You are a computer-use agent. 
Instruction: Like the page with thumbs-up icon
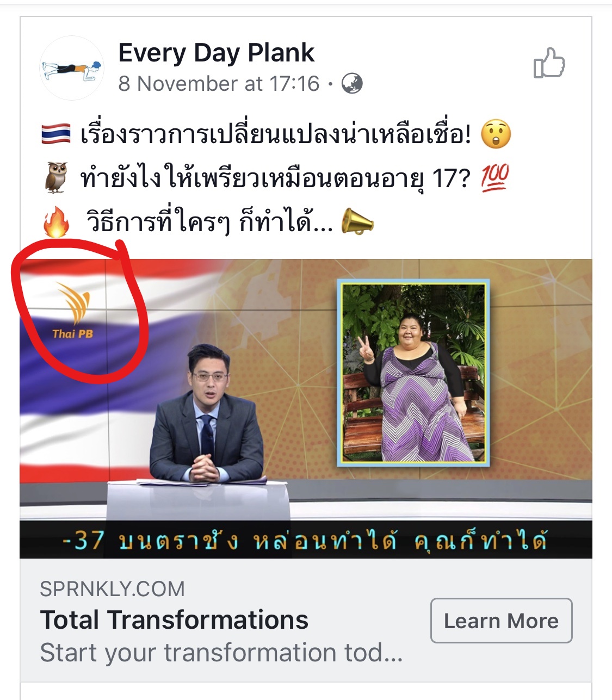pos(549,63)
